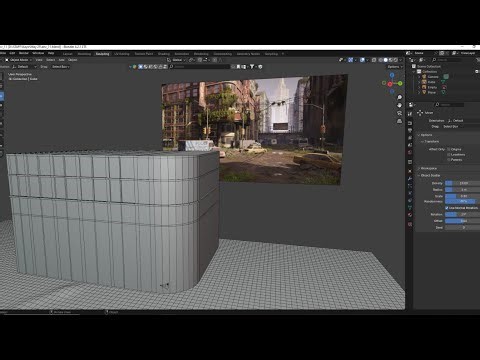Switch to the Texture Paint workspace tab
Image resolution: width=480 pixels, height=360 pixels.
click(144, 54)
